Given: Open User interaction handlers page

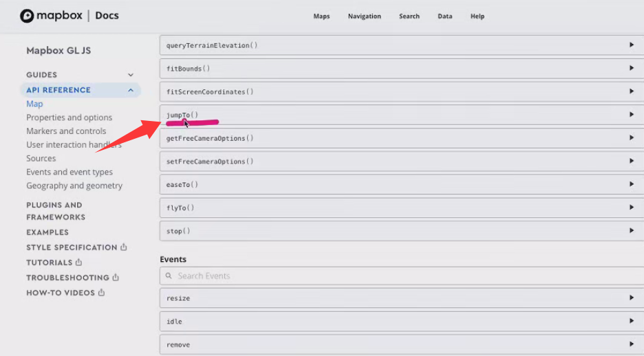Looking at the screenshot, I should pyautogui.click(x=74, y=145).
